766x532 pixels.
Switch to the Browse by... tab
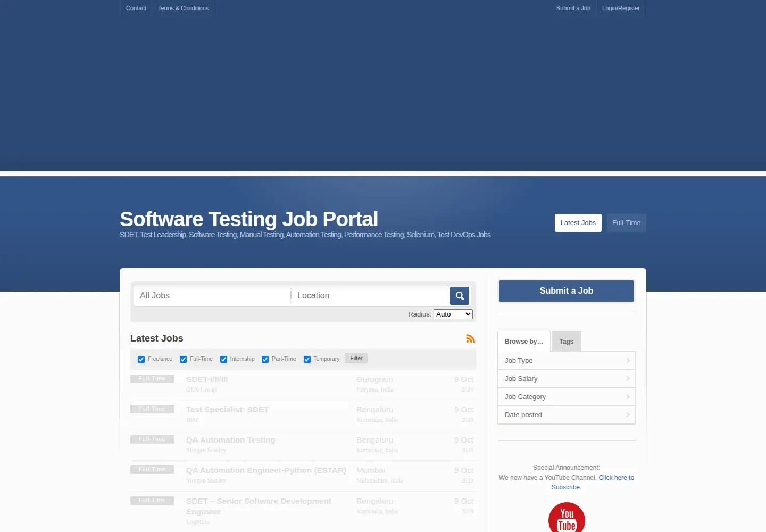524,342
